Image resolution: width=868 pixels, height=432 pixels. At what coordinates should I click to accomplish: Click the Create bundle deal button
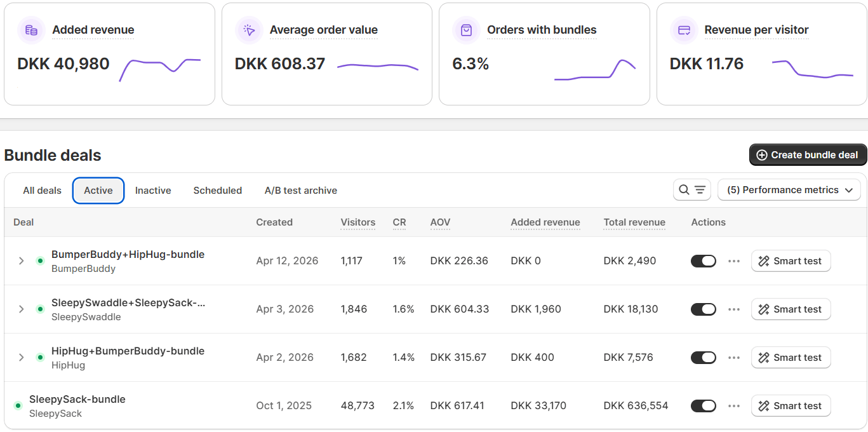pyautogui.click(x=808, y=155)
